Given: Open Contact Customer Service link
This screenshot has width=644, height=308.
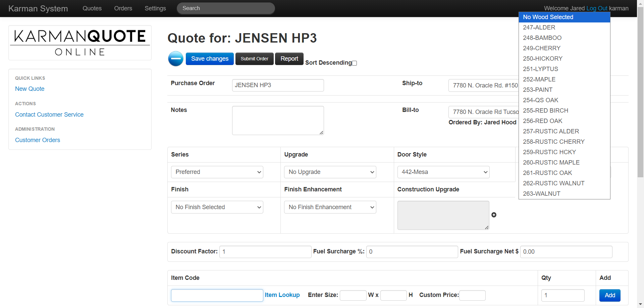Looking at the screenshot, I should coord(49,115).
